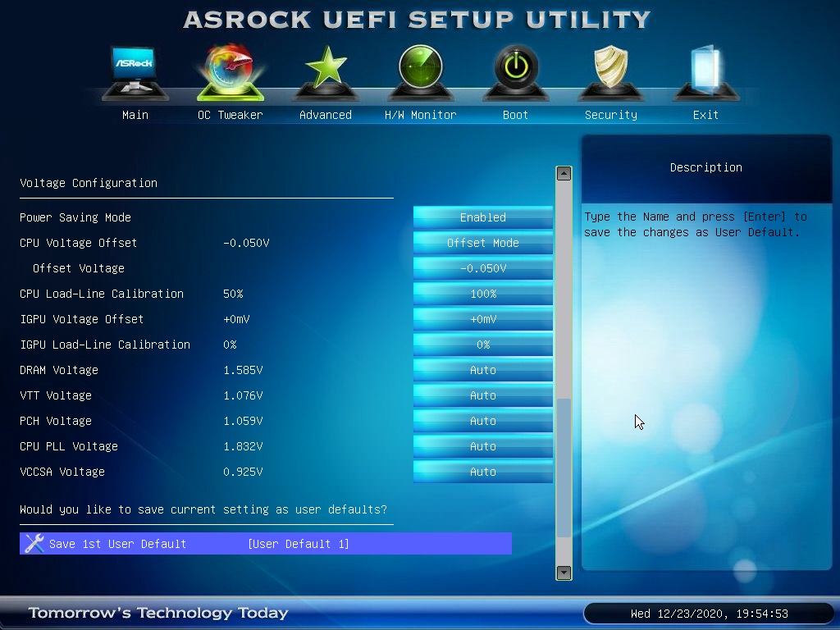Click the 50% load-line current value
840x630 pixels.
[x=233, y=294]
